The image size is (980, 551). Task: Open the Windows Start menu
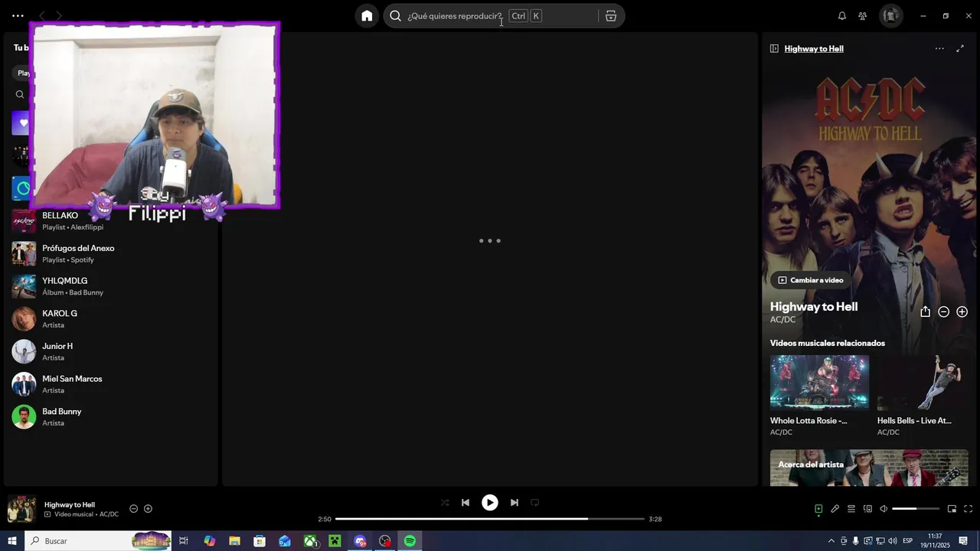coord(12,541)
